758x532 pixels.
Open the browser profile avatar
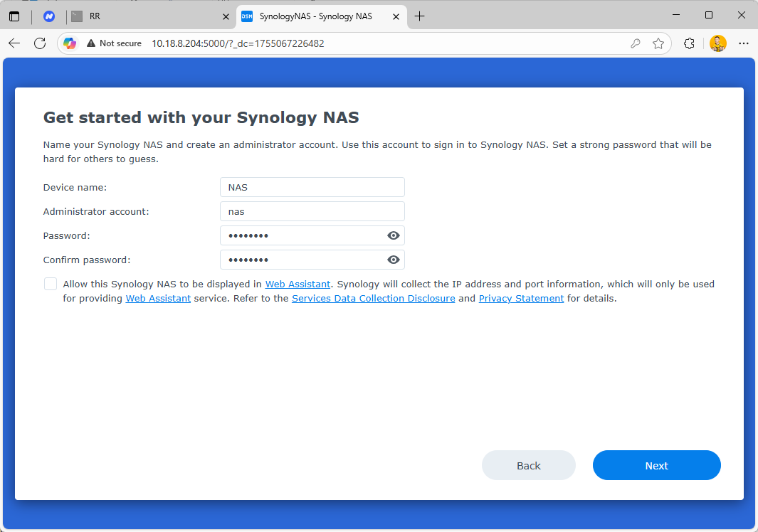tap(718, 43)
